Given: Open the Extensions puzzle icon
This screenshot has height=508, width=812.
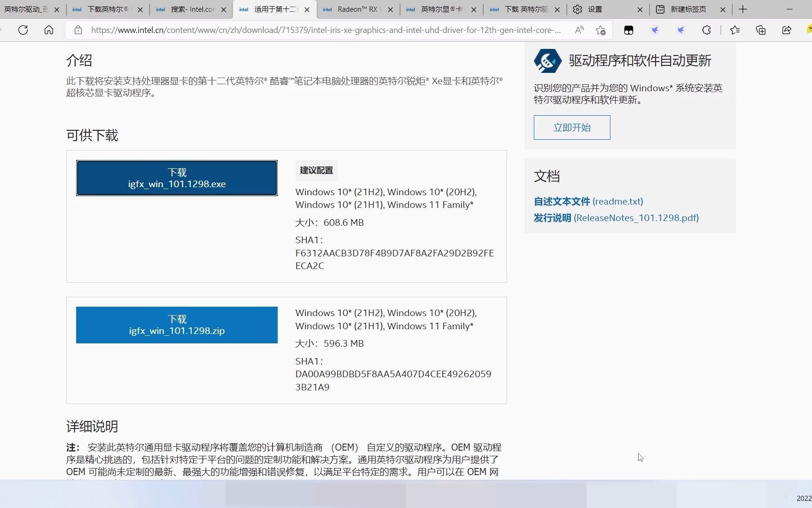Looking at the screenshot, I should point(706,30).
